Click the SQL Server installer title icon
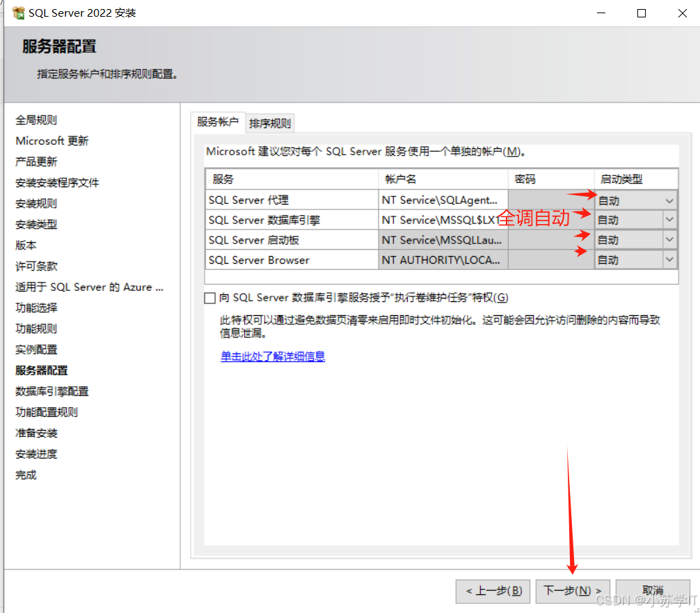 pos(18,13)
